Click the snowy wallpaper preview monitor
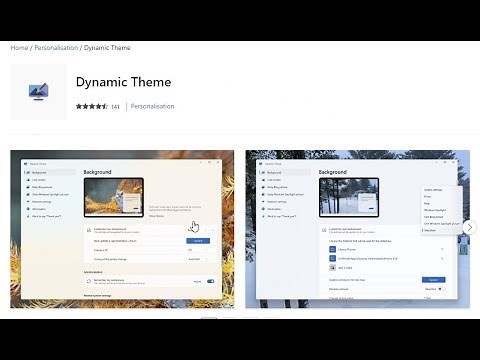The width and height of the screenshot is (480, 360). click(349, 197)
